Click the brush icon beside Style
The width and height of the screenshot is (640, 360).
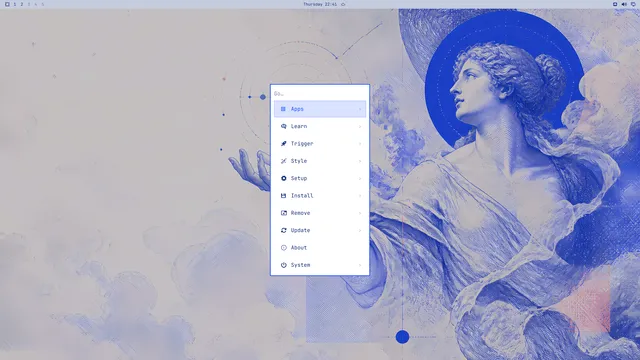click(x=283, y=161)
